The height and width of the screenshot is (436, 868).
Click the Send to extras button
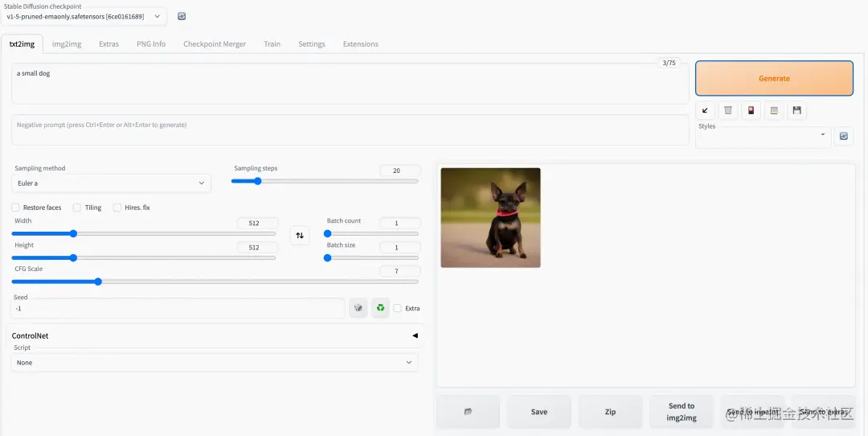click(824, 412)
